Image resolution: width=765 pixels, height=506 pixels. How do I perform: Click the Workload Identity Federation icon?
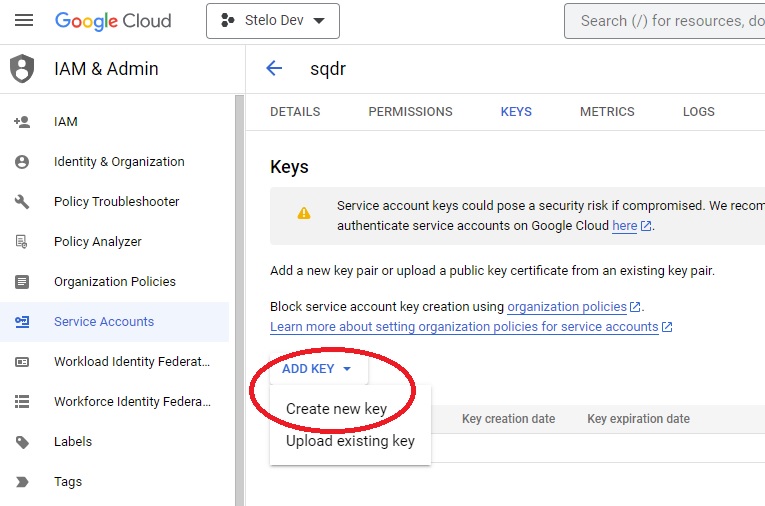click(x=22, y=362)
